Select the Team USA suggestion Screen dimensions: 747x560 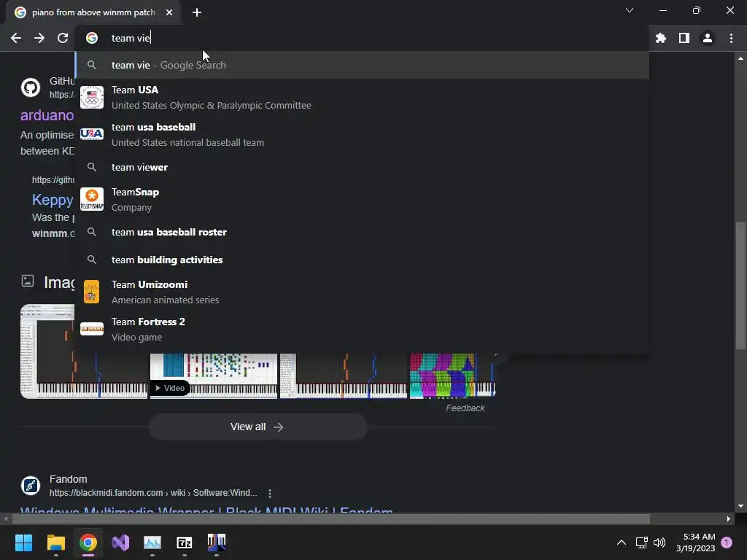coord(362,97)
